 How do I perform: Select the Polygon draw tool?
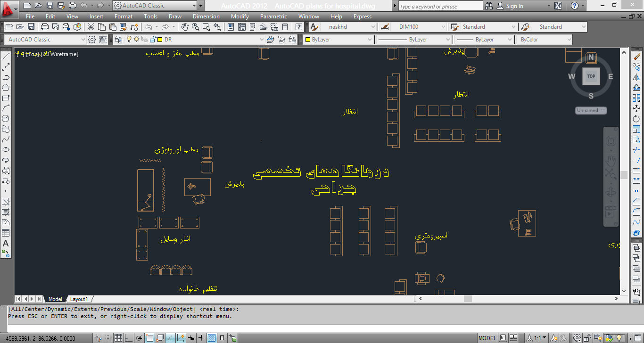point(6,88)
